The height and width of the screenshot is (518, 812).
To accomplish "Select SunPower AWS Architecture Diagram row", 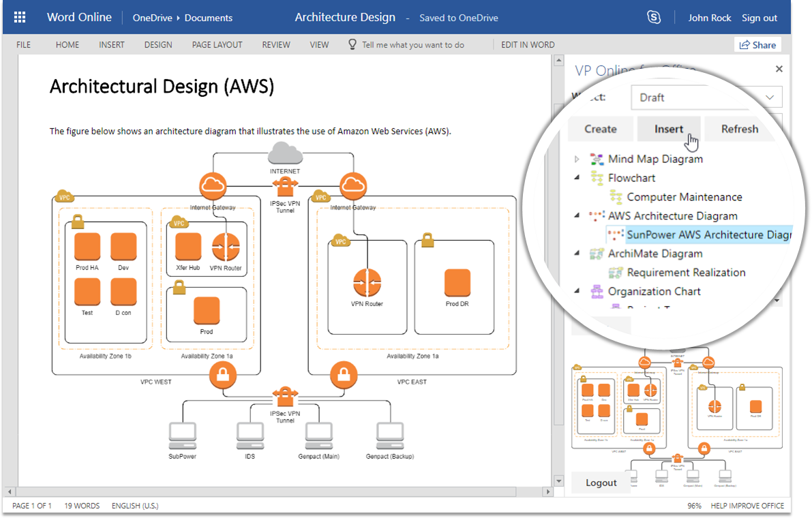I will (x=699, y=234).
